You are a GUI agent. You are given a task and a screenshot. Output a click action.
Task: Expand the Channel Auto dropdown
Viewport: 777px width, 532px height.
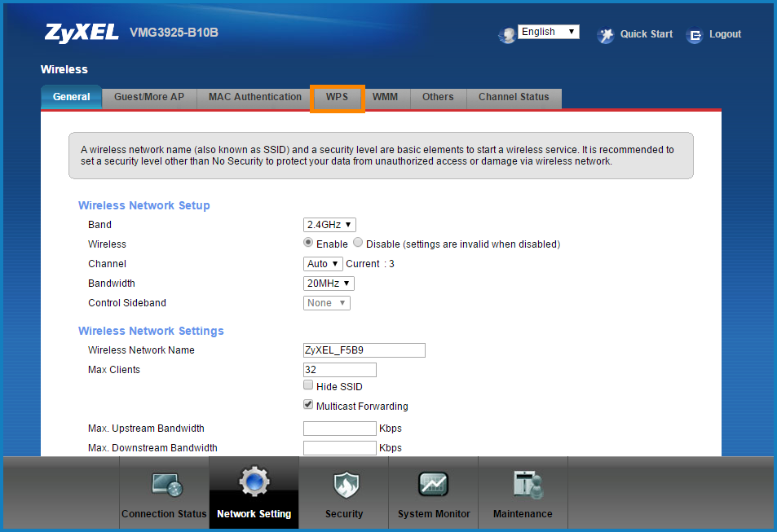323,264
